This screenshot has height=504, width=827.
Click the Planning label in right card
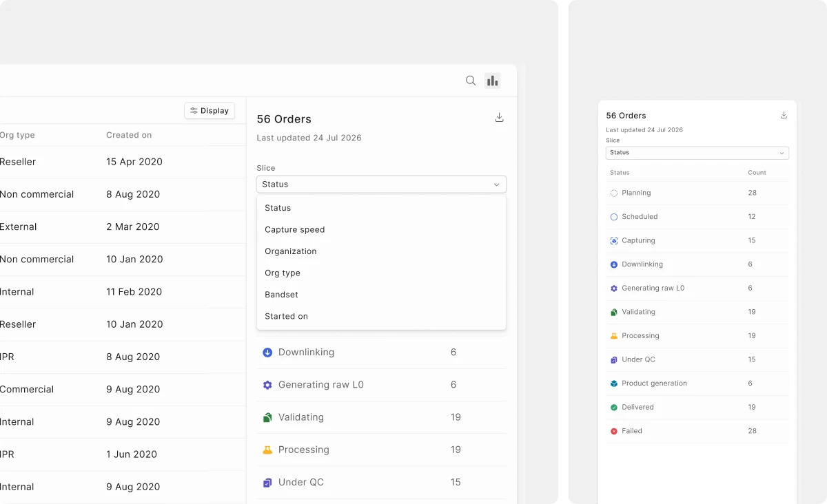636,193
